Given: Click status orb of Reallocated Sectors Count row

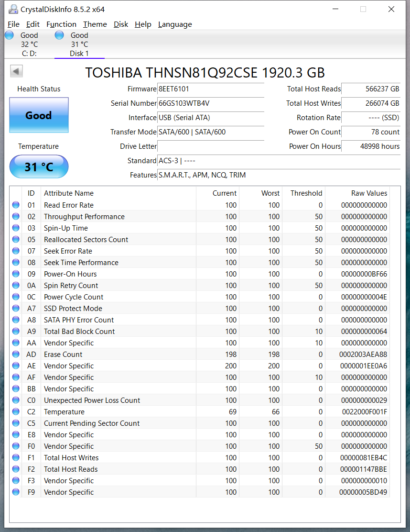Looking at the screenshot, I should tap(16, 240).
